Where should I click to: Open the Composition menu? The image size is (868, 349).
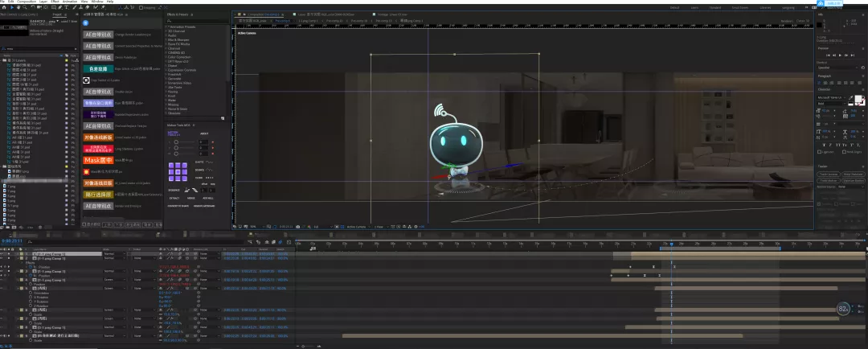click(x=27, y=2)
